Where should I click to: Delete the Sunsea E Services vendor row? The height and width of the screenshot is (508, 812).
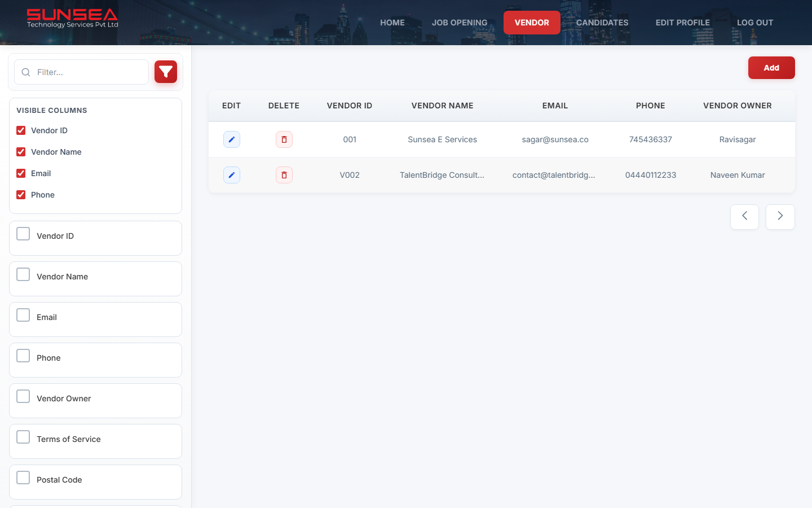click(284, 139)
